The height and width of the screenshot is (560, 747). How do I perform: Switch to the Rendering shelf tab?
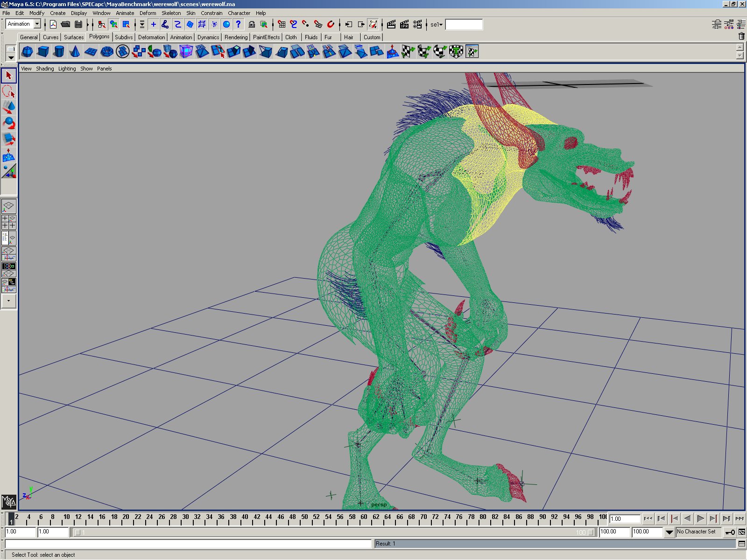pos(236,37)
